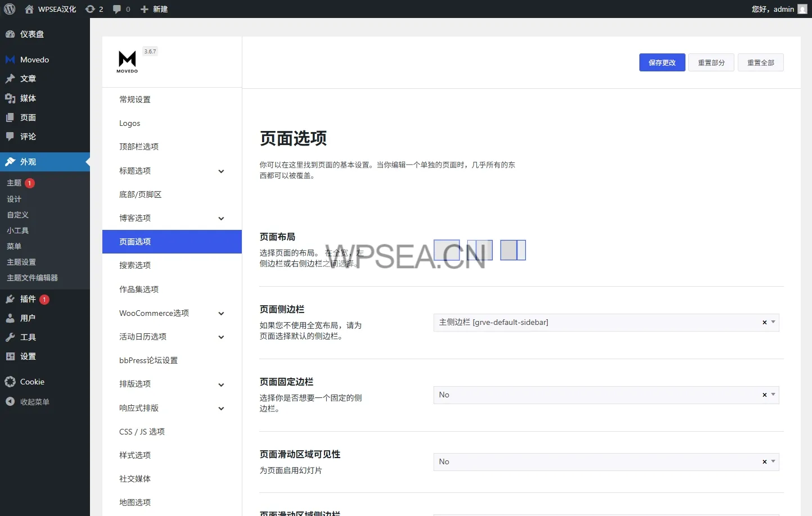
Task: Switch to the 搜索选项 tab
Action: click(135, 265)
